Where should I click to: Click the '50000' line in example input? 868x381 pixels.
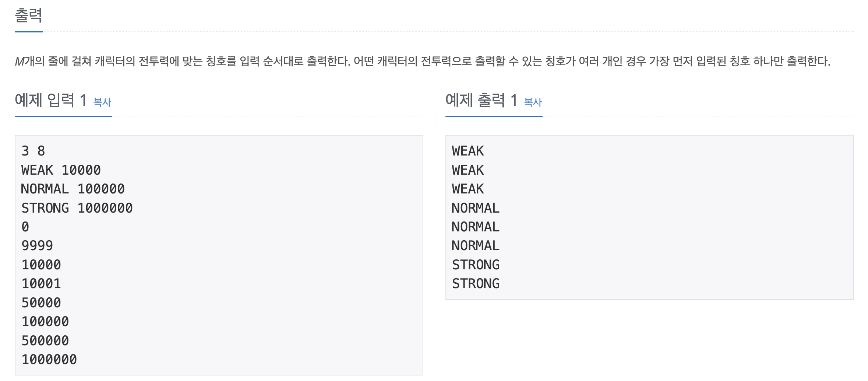pyautogui.click(x=41, y=303)
